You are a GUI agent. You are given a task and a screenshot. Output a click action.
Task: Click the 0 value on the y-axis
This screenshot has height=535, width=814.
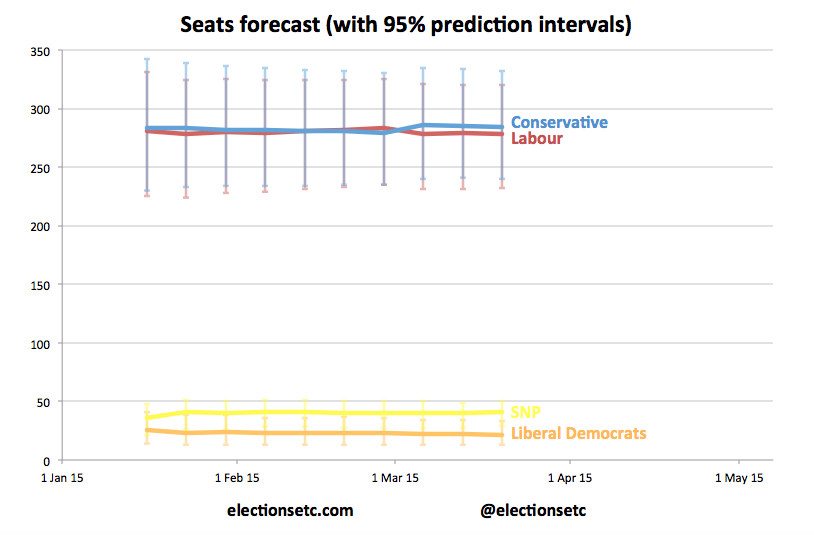coord(44,460)
